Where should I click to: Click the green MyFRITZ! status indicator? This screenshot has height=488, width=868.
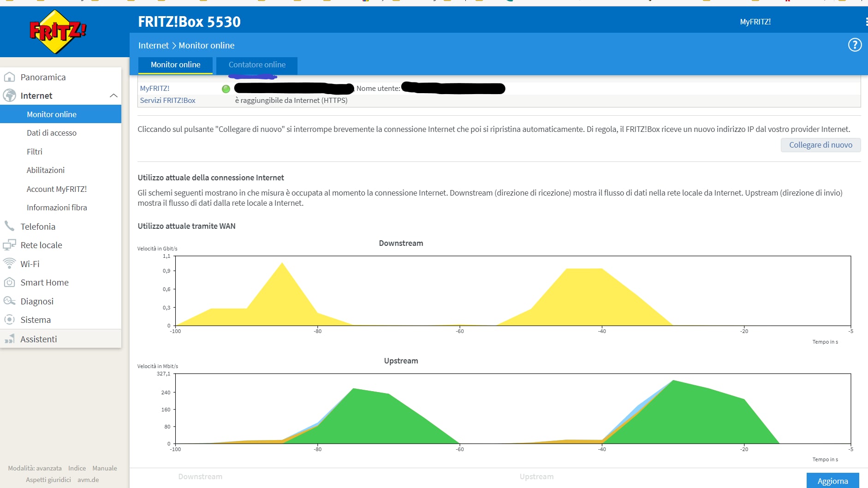[226, 89]
